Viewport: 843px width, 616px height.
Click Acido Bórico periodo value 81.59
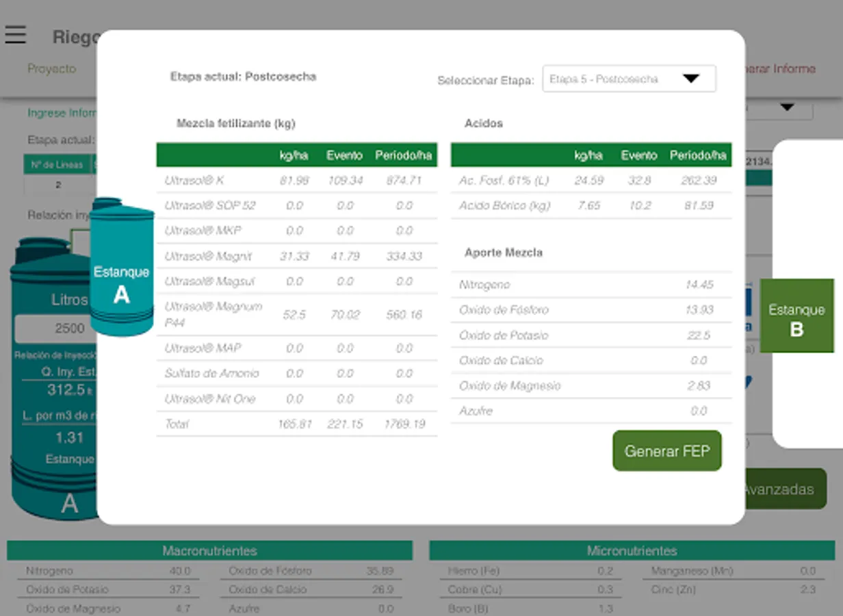coord(698,205)
